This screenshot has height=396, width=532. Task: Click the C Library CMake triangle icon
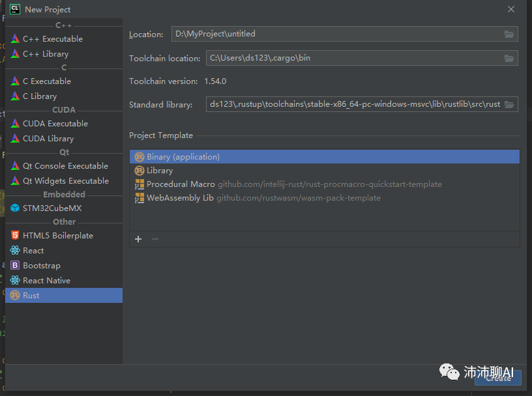point(15,96)
